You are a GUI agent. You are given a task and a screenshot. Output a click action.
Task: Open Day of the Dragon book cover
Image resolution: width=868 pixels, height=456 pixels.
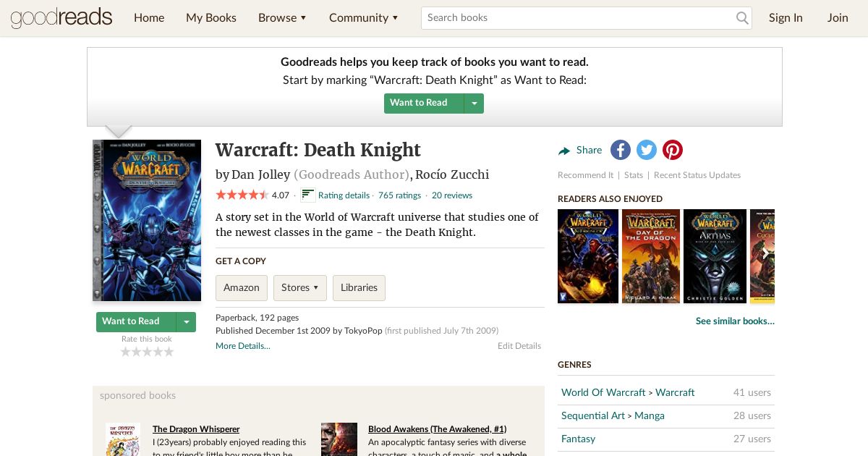[651, 256]
